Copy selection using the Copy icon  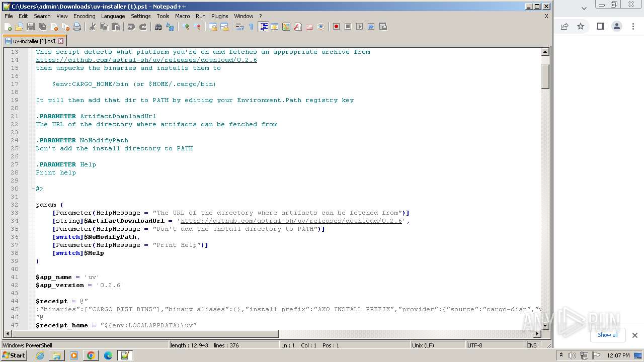click(104, 27)
